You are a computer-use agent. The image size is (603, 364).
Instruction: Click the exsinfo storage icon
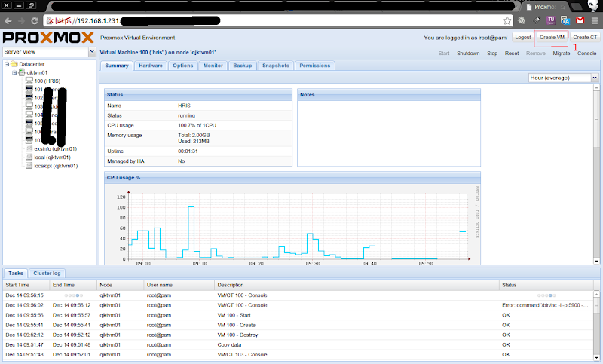click(29, 148)
